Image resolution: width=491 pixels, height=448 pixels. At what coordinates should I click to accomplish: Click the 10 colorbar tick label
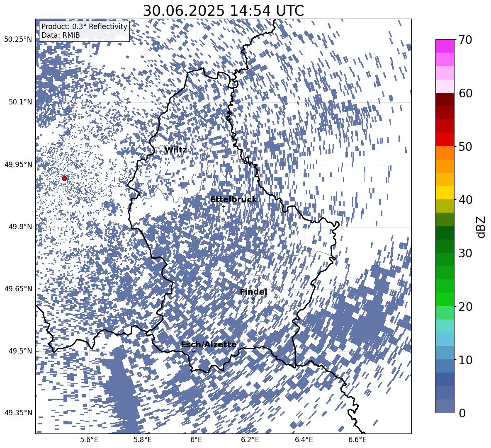pyautogui.click(x=466, y=360)
